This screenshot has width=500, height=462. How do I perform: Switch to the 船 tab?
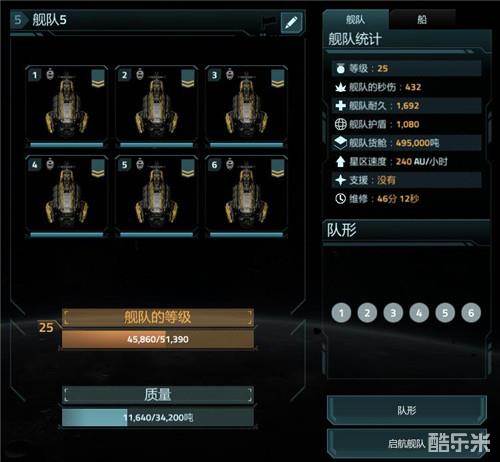[422, 19]
